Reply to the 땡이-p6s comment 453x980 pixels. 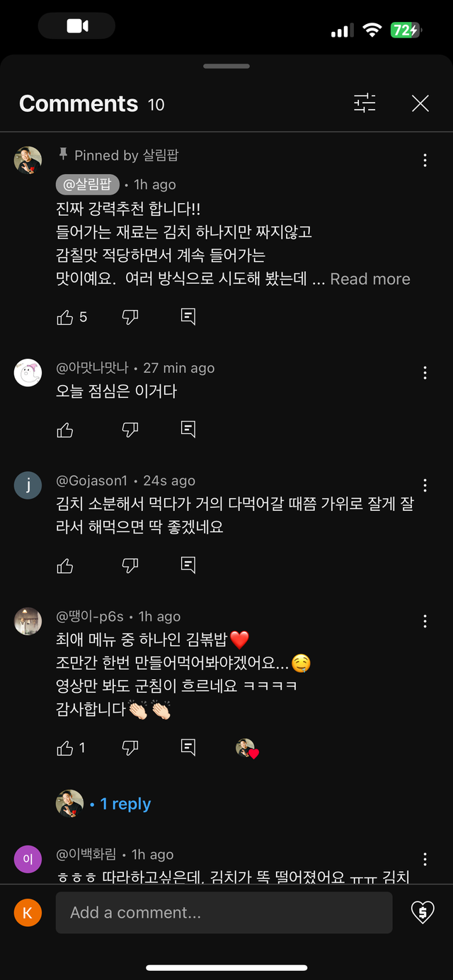(x=188, y=748)
